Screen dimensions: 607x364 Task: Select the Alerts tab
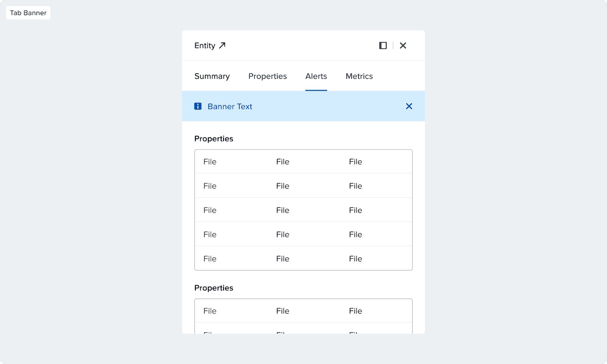316,76
